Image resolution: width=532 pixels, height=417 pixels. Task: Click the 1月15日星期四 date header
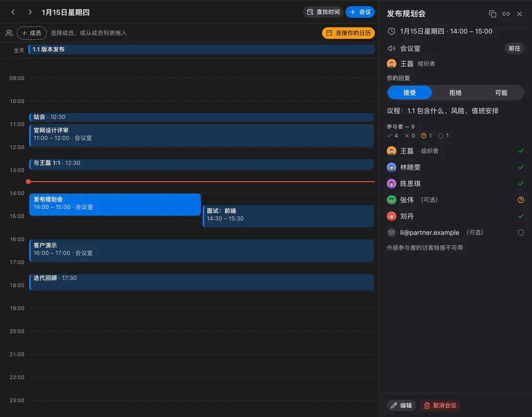pyautogui.click(x=66, y=12)
